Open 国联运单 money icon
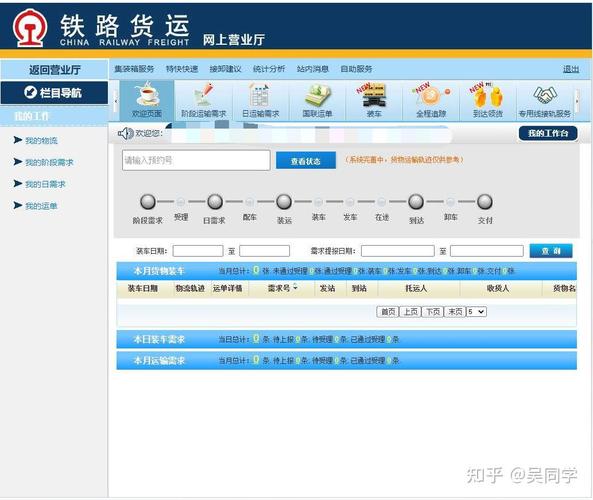This screenshot has height=500, width=593. coord(317,95)
